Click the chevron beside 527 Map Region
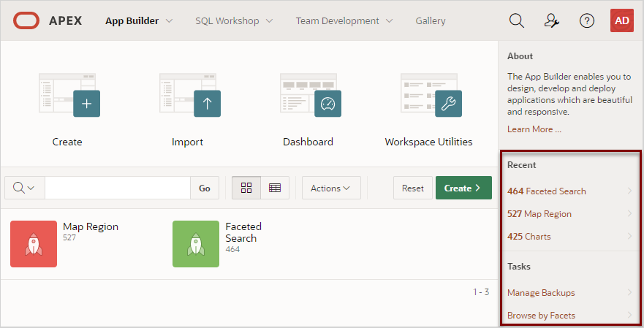This screenshot has width=644, height=328. [x=629, y=213]
